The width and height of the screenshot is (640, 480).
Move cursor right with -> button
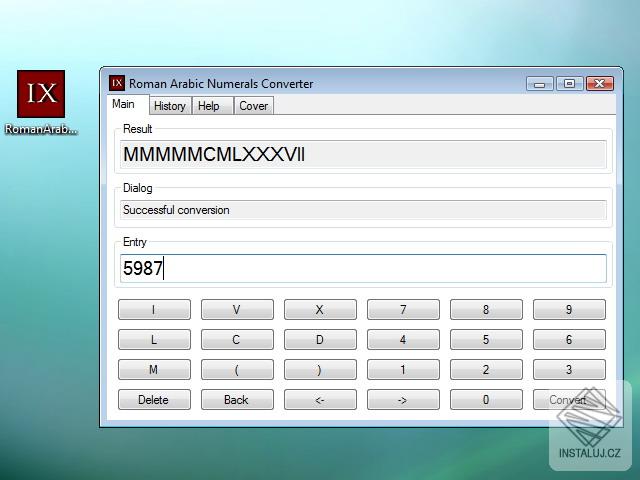[403, 400]
